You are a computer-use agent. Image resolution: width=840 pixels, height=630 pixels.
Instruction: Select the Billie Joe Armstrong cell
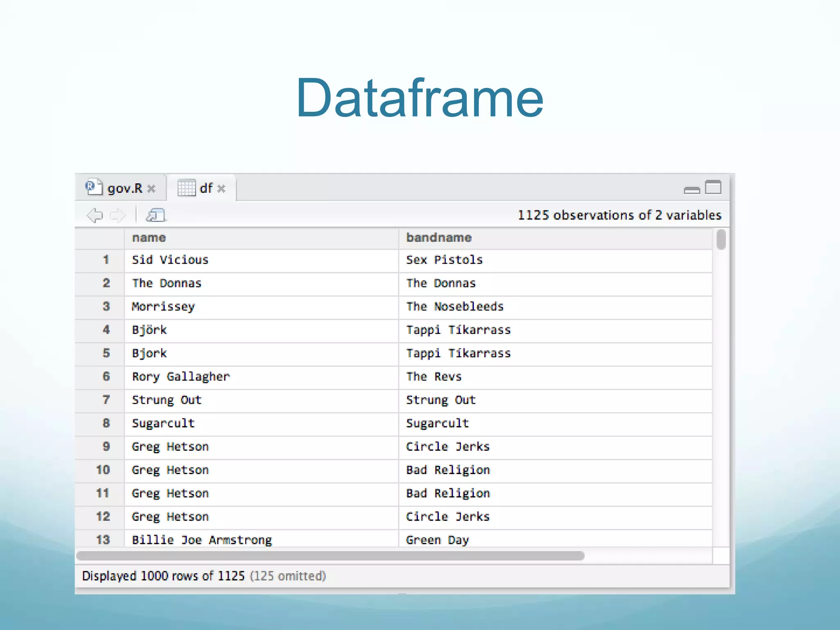coord(202,540)
